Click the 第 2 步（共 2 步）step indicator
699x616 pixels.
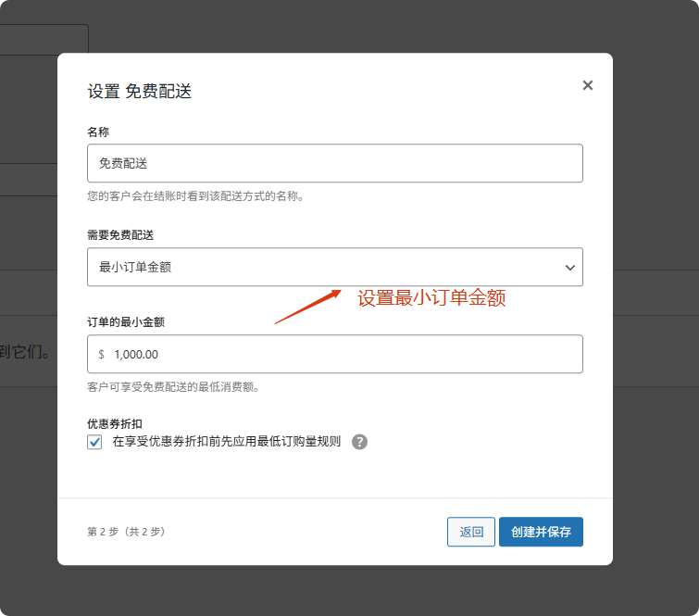(126, 532)
